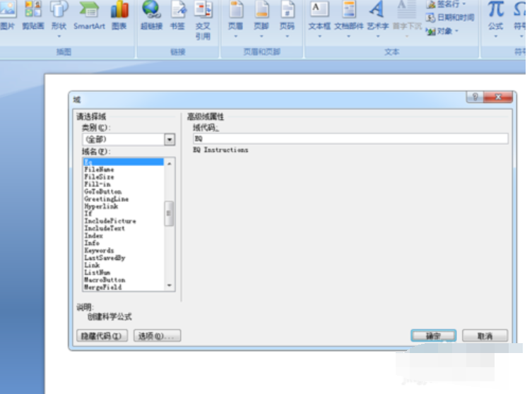Click the 取消 cancel button

tap(484, 336)
